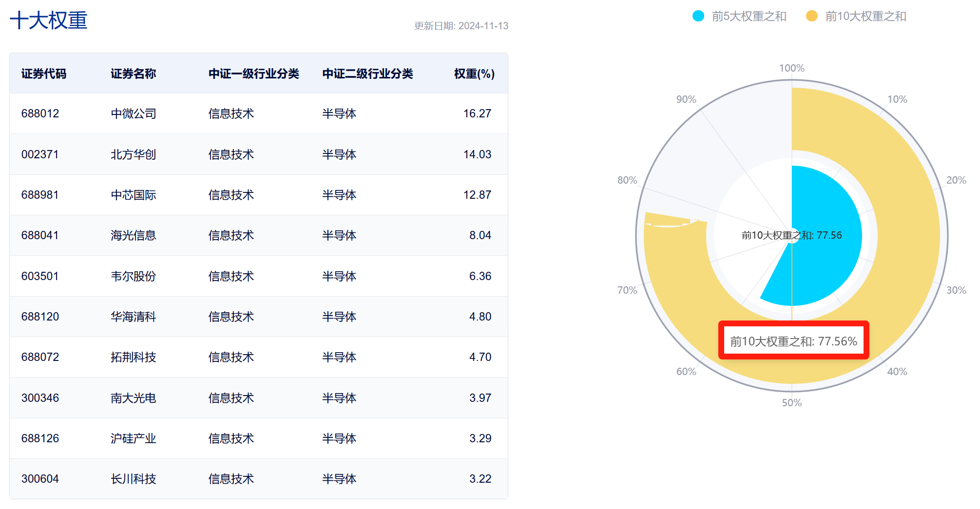Click the weight value 4.80
Screen dimensions: 980x509
pos(480,317)
